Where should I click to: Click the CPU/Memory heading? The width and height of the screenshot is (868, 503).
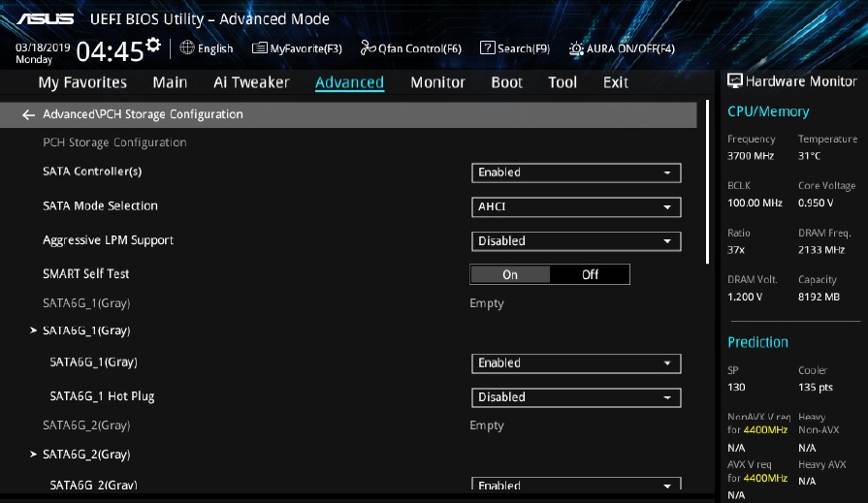click(768, 111)
